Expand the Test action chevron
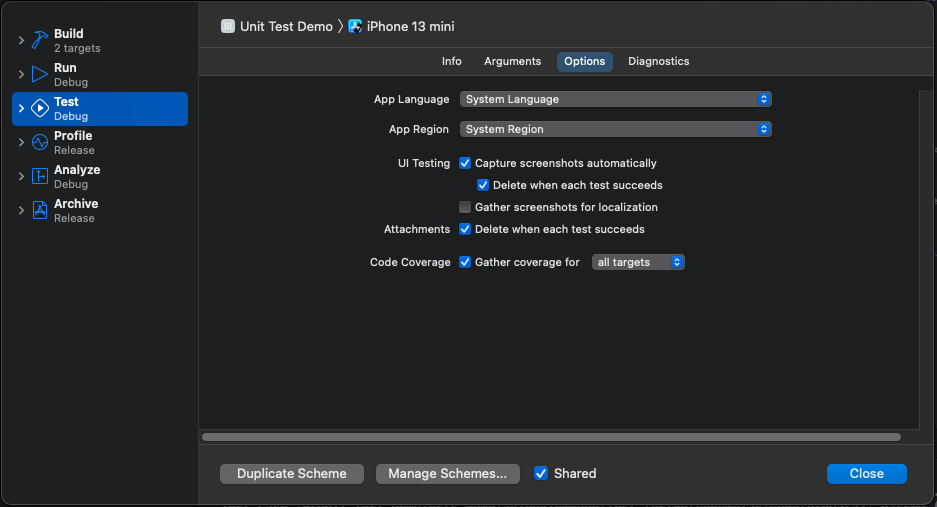The image size is (937, 507). click(21, 108)
